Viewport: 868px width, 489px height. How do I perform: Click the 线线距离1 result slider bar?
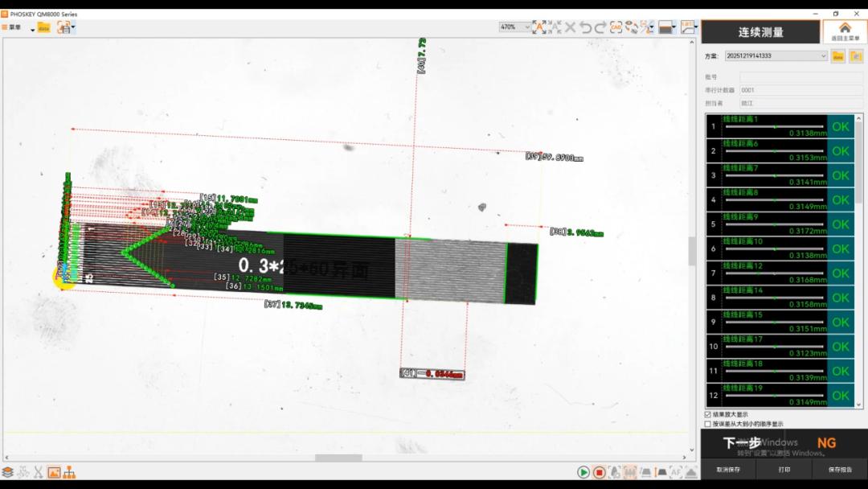[x=774, y=127]
